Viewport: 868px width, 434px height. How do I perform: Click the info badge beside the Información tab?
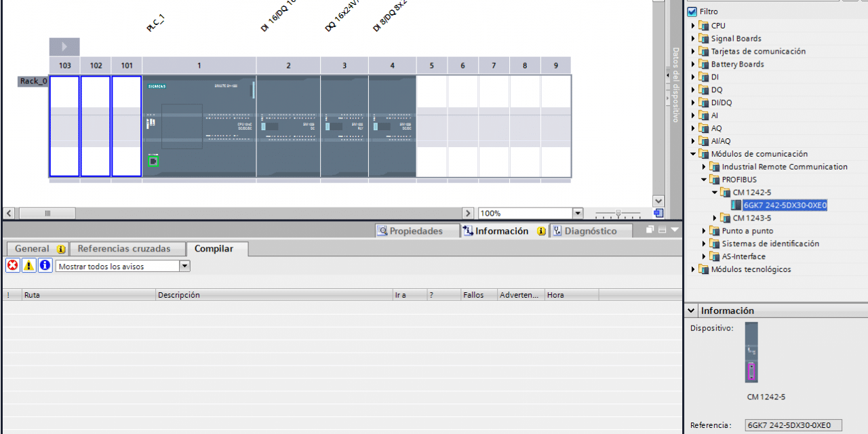tap(540, 231)
